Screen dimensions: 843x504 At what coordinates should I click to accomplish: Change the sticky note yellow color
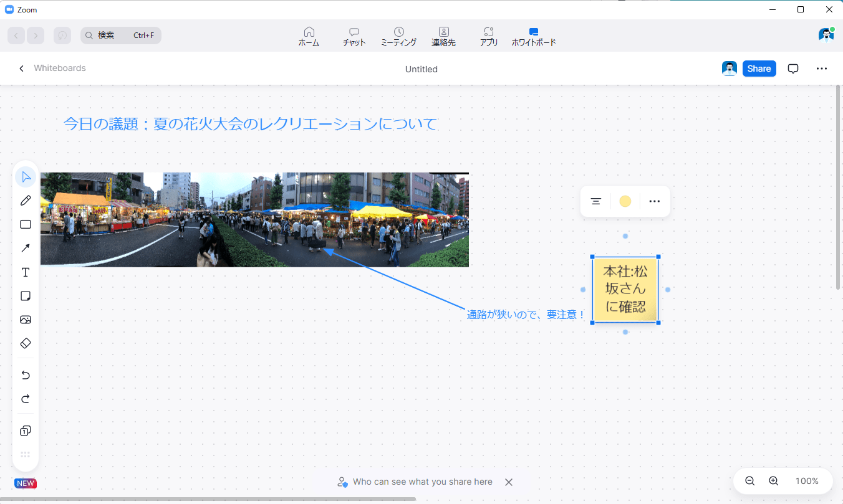[625, 201]
